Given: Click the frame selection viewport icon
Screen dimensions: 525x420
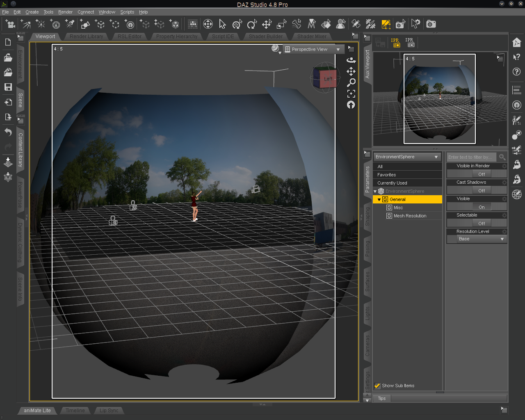Looking at the screenshot, I should pyautogui.click(x=351, y=94).
